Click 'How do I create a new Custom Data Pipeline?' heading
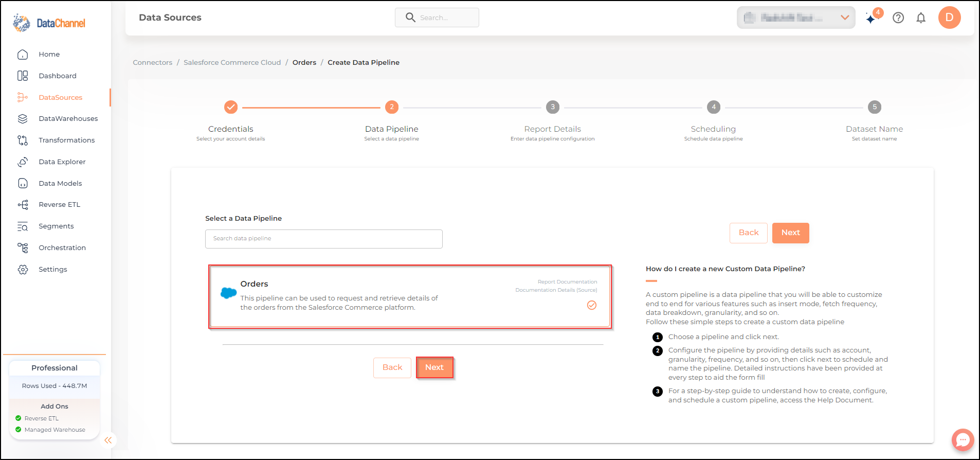Screen dimensions: 980x460 tap(725, 269)
